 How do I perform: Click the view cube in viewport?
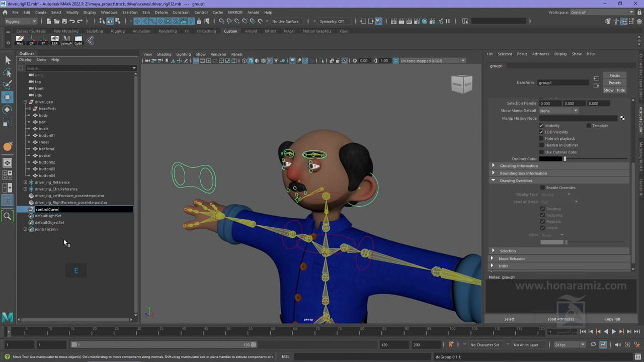(x=461, y=84)
